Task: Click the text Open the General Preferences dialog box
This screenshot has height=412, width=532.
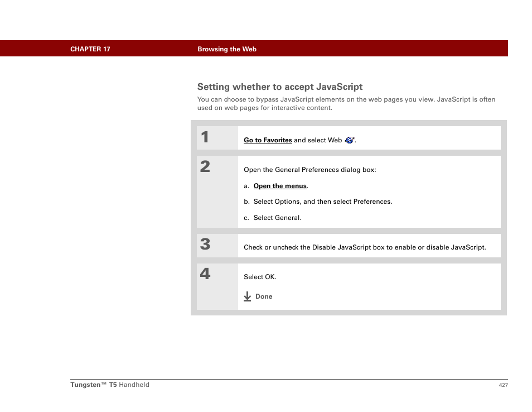Action: pos(309,170)
